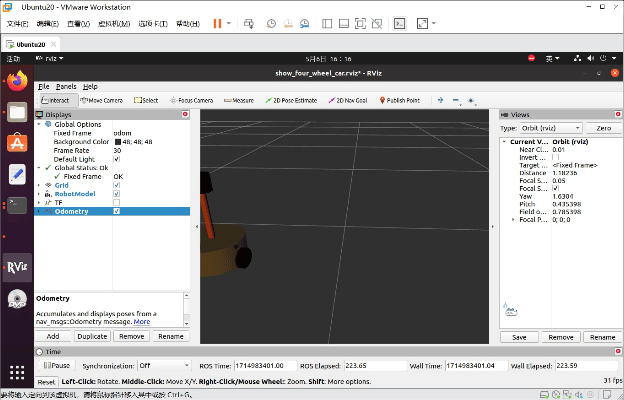Viewport: 624px width, 400px height.
Task: Toggle the Default Light checkbox
Action: coord(117,159)
